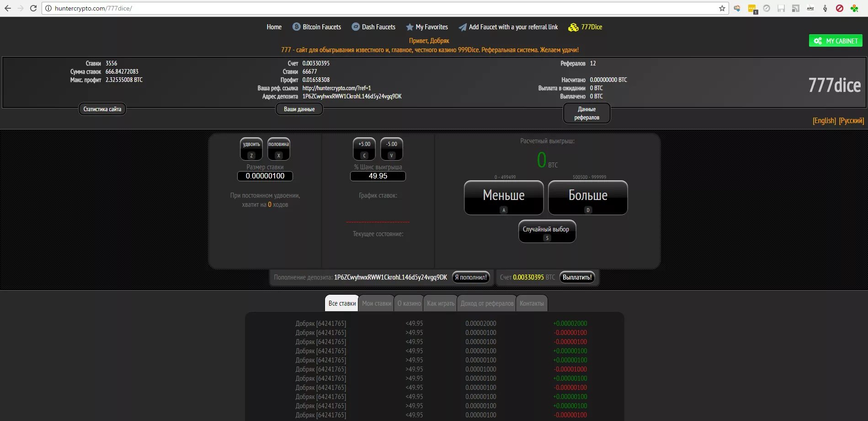Click the +0.00002000 win amount in bets list
868x421 pixels.
pos(570,324)
